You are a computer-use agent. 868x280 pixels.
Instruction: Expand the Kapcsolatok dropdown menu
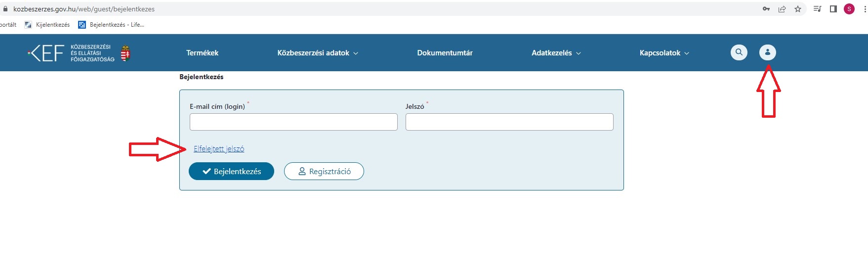point(664,53)
